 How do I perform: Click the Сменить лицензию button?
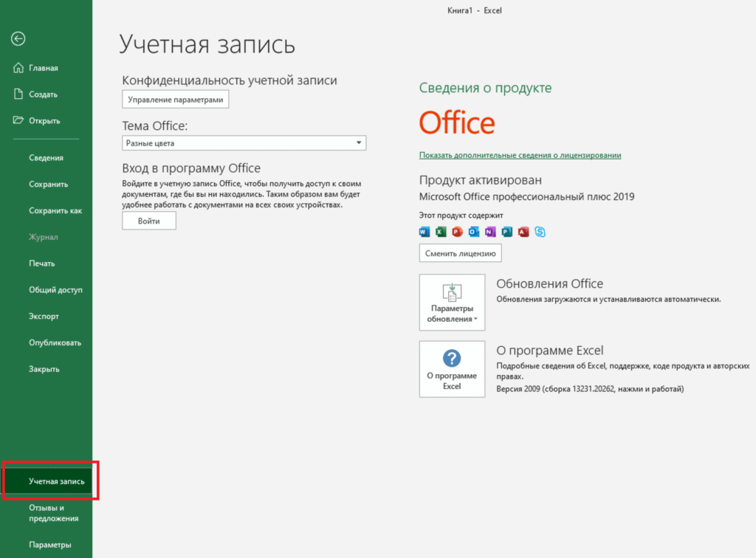tap(461, 253)
